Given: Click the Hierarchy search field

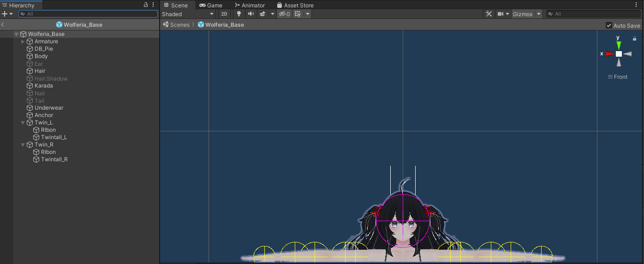Looking at the screenshot, I should (x=88, y=14).
